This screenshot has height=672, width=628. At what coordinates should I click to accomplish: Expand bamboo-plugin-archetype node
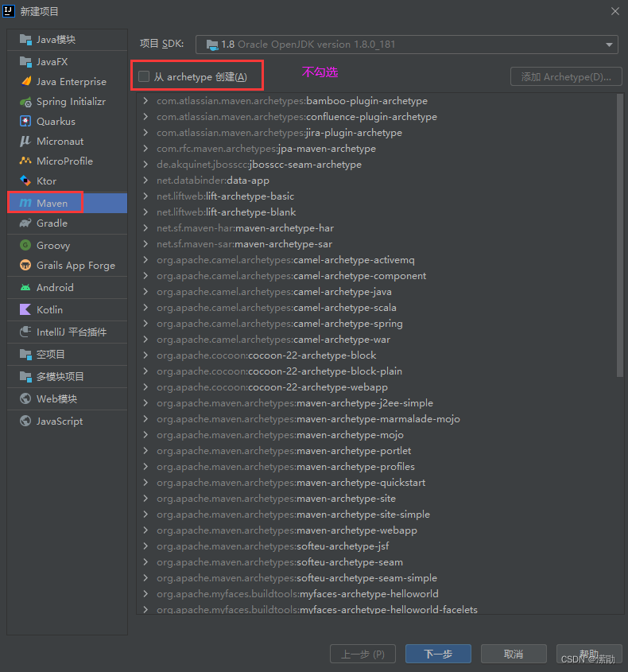click(145, 101)
